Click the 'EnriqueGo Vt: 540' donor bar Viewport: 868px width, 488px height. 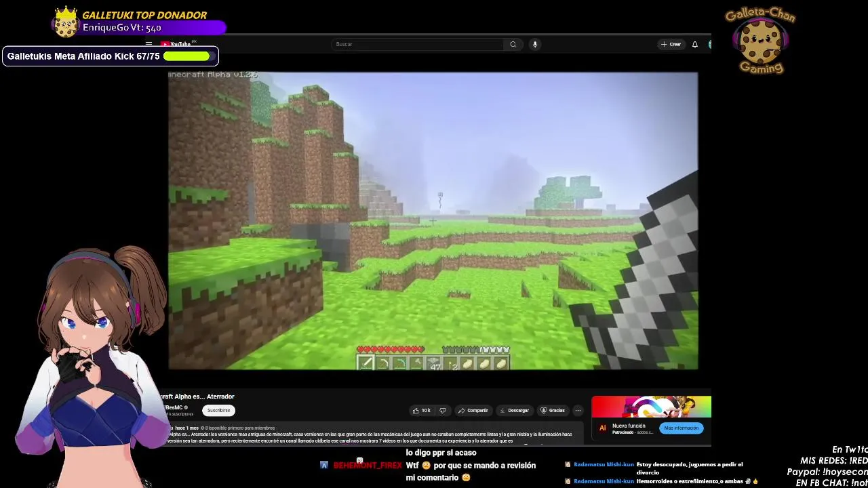[x=153, y=28]
